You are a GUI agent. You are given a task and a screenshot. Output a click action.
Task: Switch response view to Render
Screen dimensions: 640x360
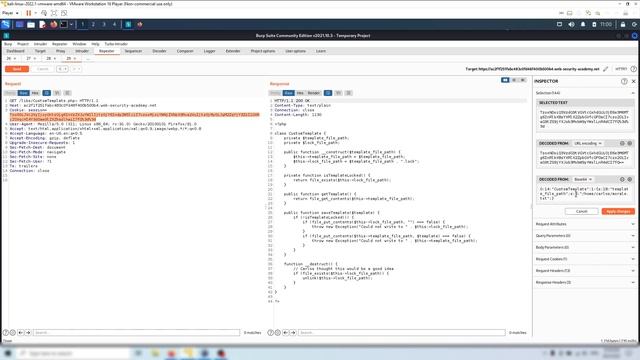313,93
